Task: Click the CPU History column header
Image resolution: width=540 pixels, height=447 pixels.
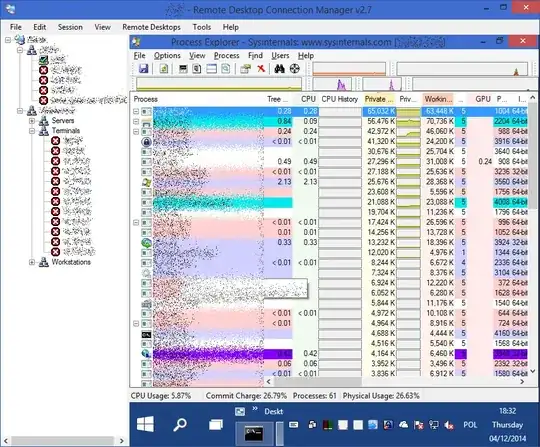Action: coord(340,99)
